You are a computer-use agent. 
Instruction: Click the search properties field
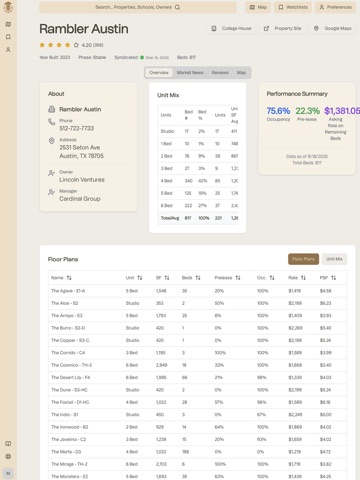pos(138,7)
